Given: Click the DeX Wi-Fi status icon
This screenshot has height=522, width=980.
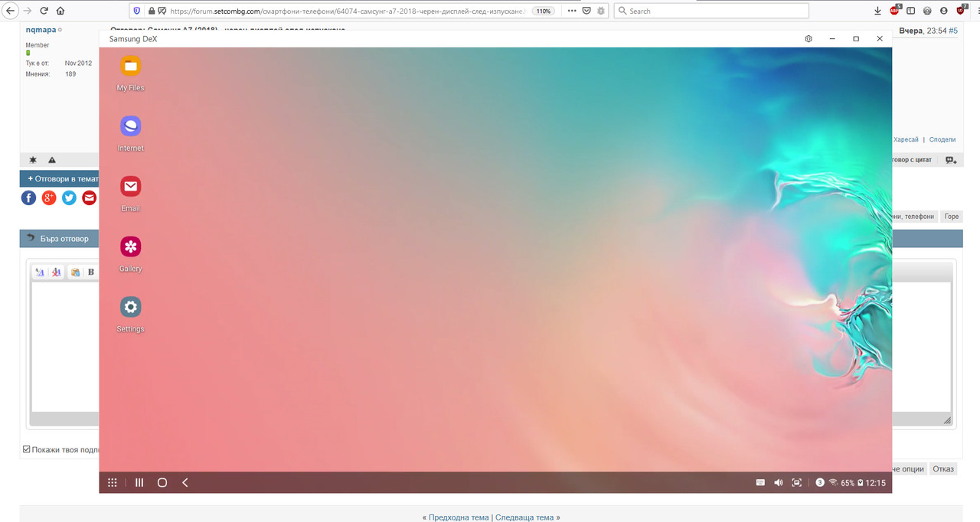Looking at the screenshot, I should (x=833, y=482).
